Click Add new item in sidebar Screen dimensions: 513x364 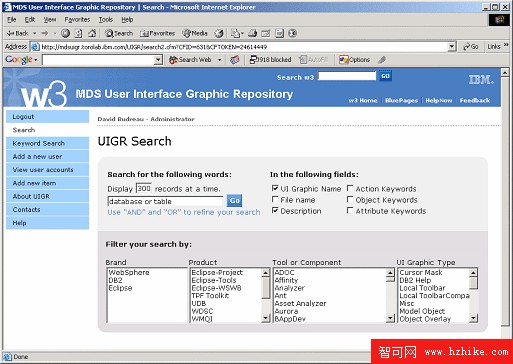point(47,183)
